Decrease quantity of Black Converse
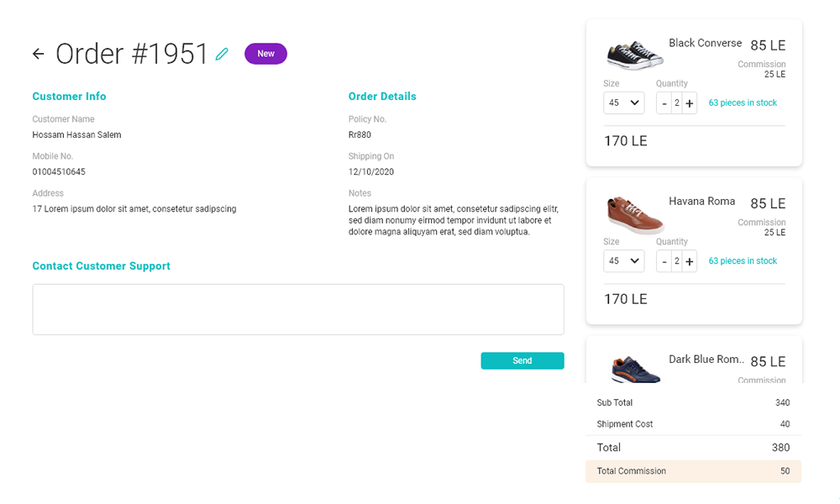The width and height of the screenshot is (840, 504). click(x=664, y=103)
